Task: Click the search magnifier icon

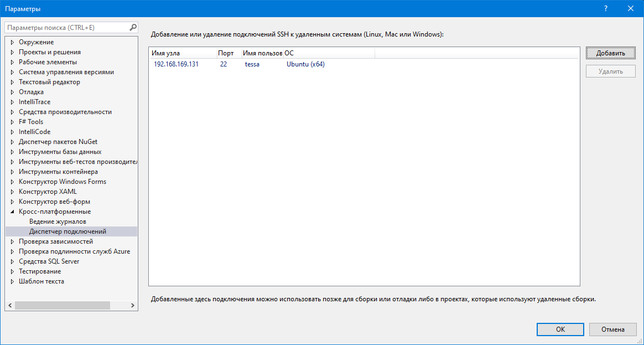Action: point(133,27)
